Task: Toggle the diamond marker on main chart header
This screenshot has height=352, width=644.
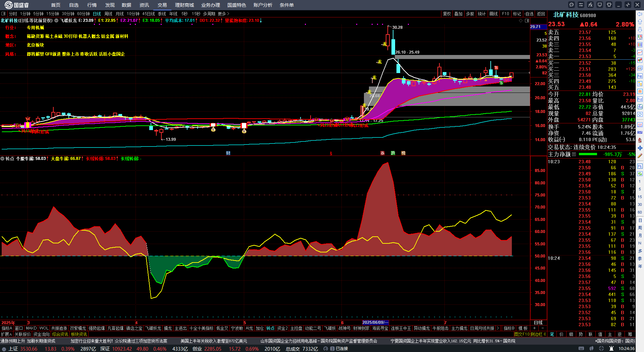Action: (x=521, y=20)
